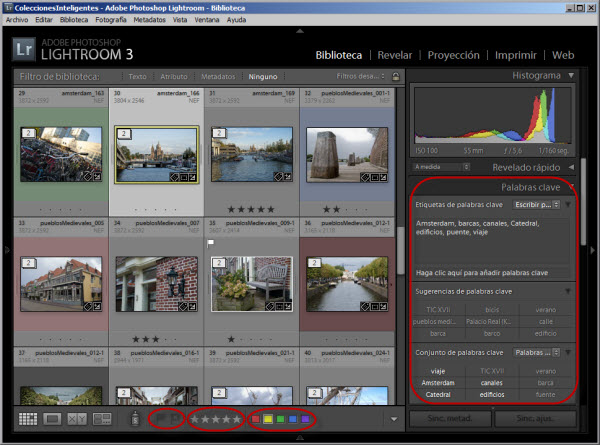Click keyword badge on amsterdam_163 thumbnail

point(88,177)
